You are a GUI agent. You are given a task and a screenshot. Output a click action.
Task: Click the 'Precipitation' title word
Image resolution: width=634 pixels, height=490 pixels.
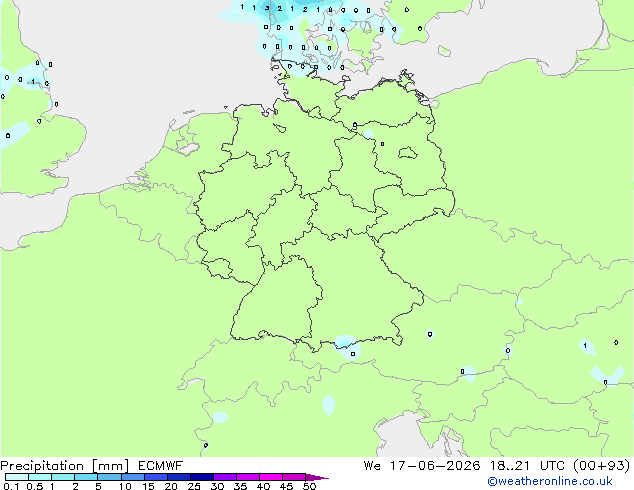click(x=42, y=466)
